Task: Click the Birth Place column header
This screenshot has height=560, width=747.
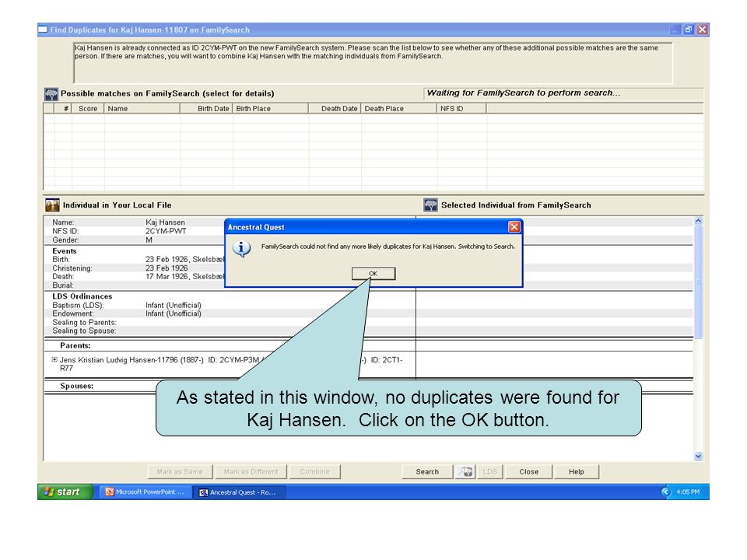Action: pyautogui.click(x=271, y=109)
